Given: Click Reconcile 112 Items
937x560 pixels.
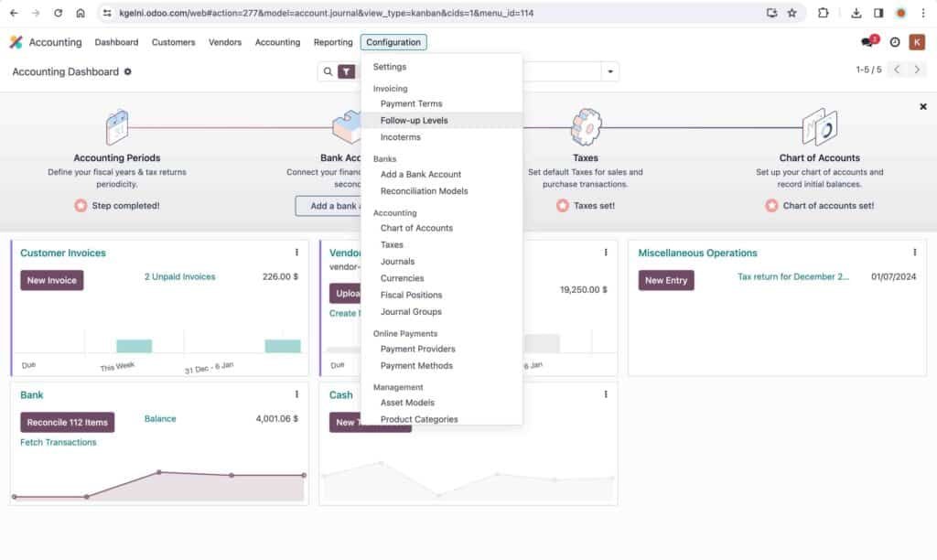Looking at the screenshot, I should (x=67, y=422).
